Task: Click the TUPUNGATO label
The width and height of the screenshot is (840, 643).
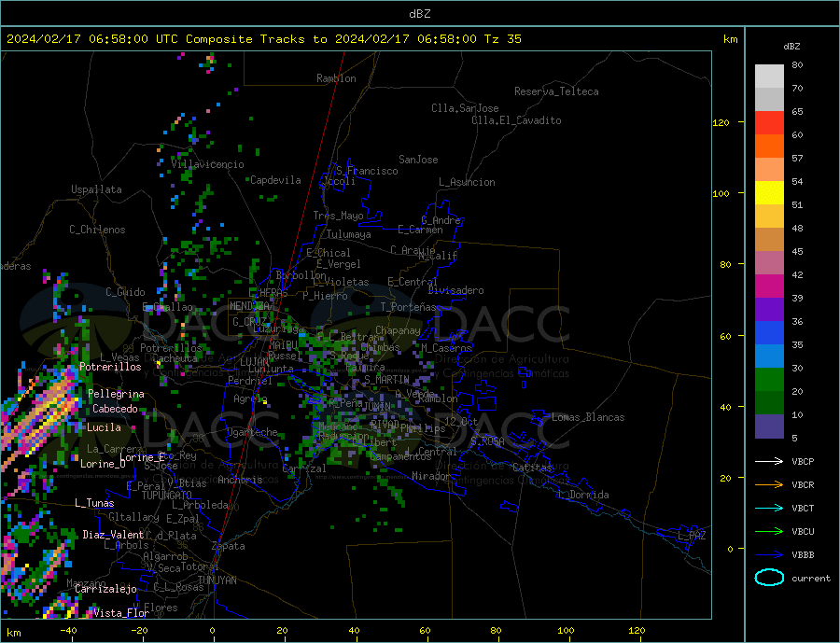Action: pyautogui.click(x=167, y=496)
